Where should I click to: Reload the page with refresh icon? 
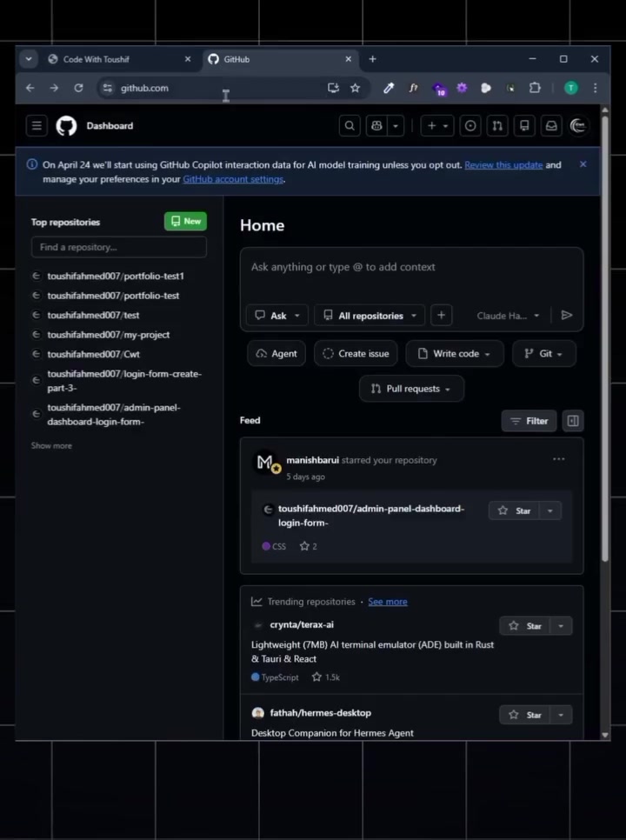[79, 88]
